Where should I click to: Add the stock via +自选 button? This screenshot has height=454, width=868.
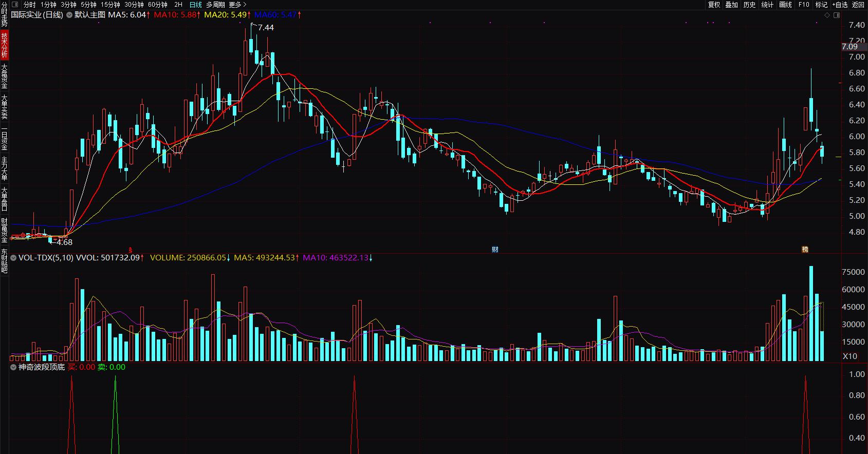click(x=839, y=5)
